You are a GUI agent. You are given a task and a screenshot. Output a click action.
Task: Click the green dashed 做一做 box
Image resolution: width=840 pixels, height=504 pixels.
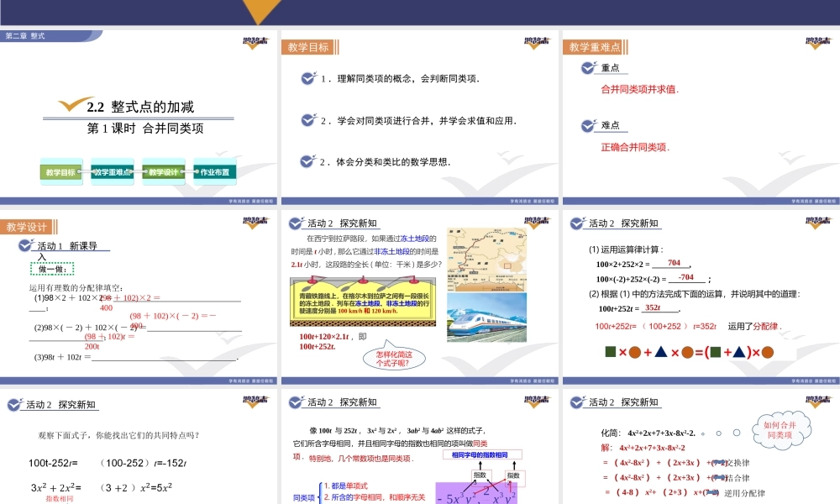52,269
